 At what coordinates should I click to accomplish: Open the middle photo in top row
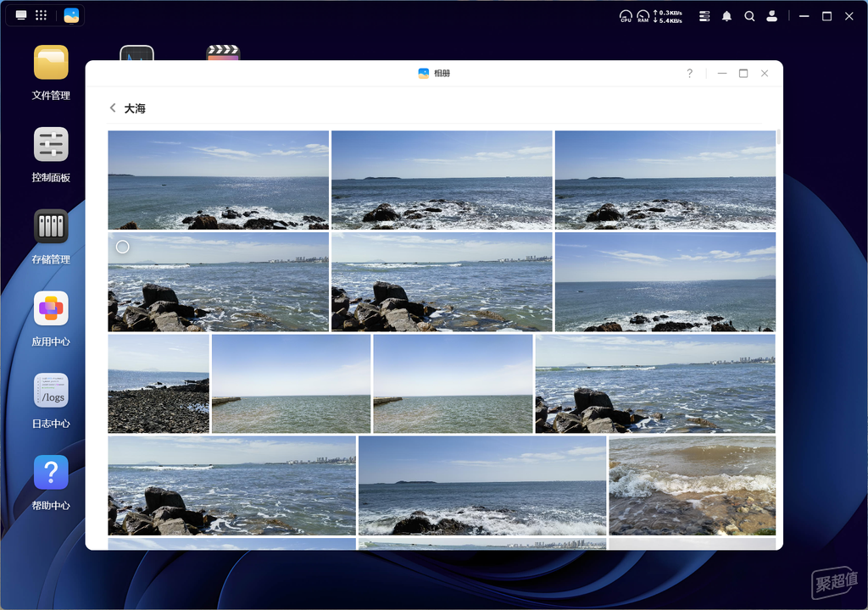pos(442,180)
